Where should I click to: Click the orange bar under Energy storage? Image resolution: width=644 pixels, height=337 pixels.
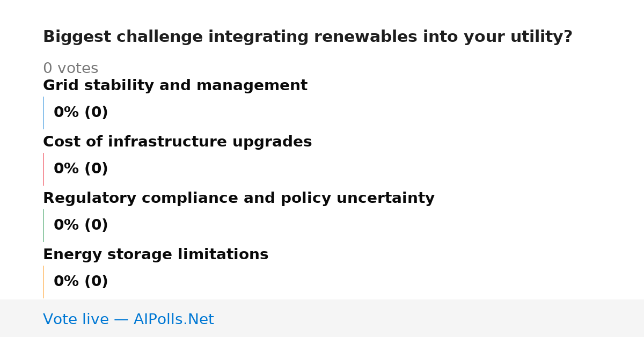43,282
